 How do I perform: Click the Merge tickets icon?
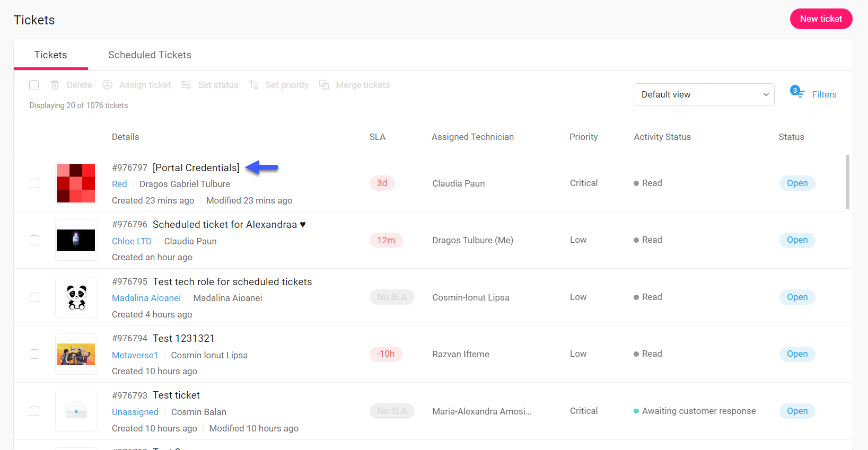pyautogui.click(x=323, y=85)
